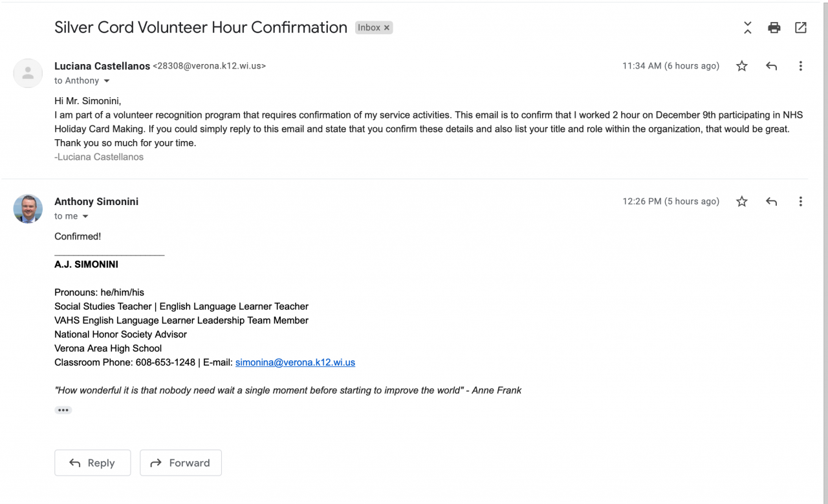Screen dimensions: 828x504
Task: Click Anthony Simonini's profile photo
Action: tap(28, 208)
